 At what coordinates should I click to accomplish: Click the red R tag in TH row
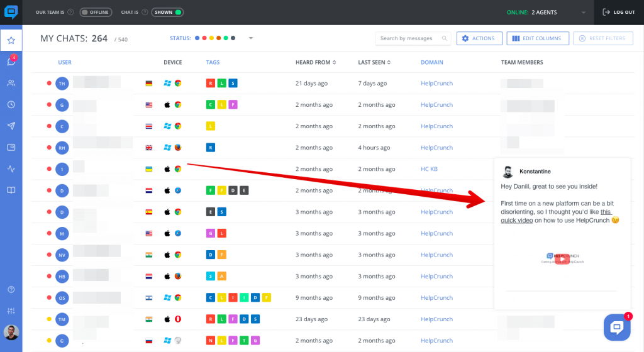coord(210,83)
